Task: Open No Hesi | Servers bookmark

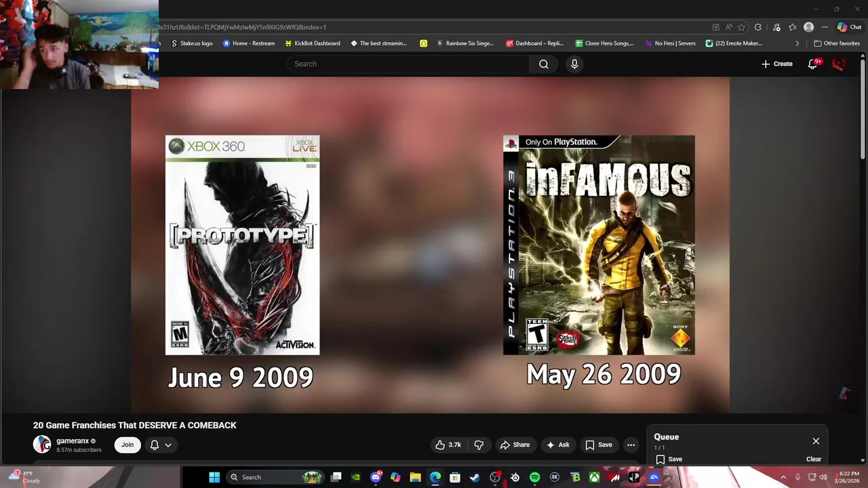Action: click(x=670, y=43)
